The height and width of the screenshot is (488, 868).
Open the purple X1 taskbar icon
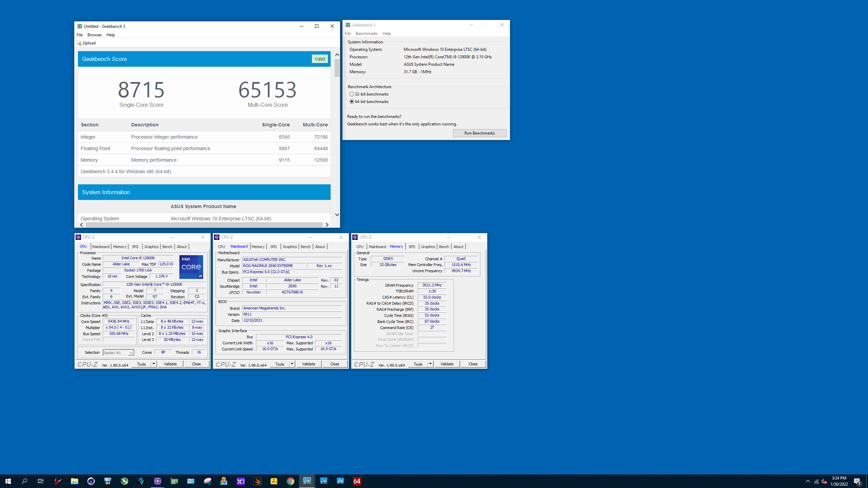coord(240,481)
